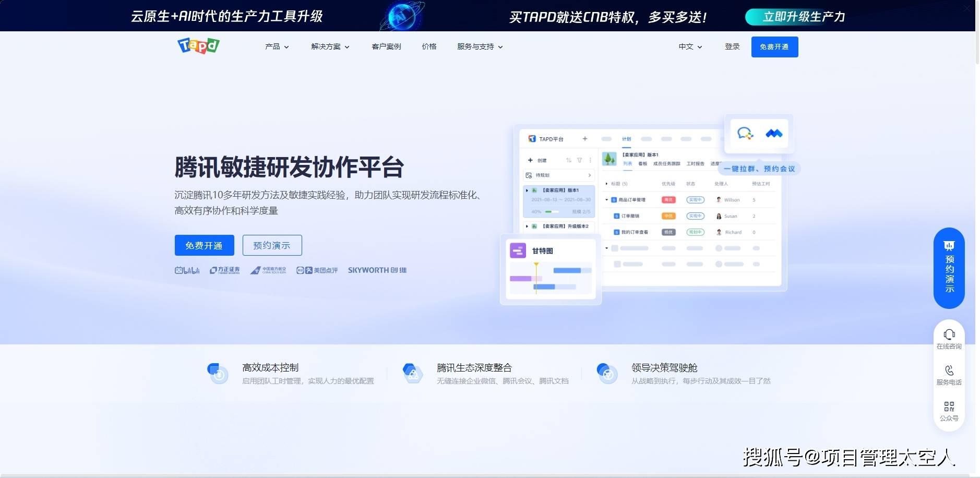Image resolution: width=980 pixels, height=478 pixels.
Task: Click the 领导决策驾驶舱 feature icon
Action: tap(607, 373)
